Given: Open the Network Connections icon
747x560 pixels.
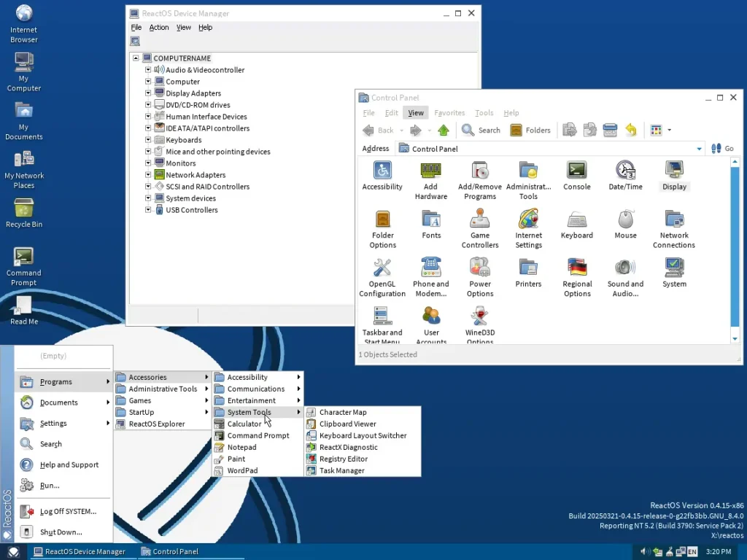Looking at the screenshot, I should tap(674, 229).
